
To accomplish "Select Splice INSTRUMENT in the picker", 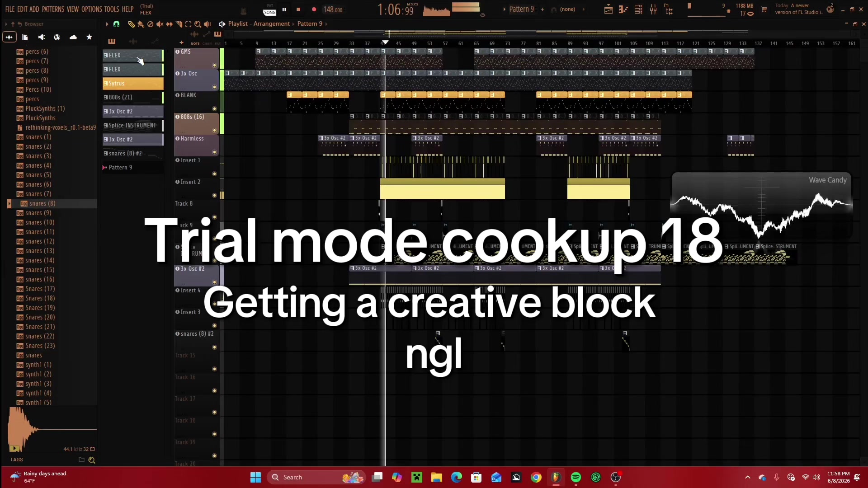I will pos(133,126).
